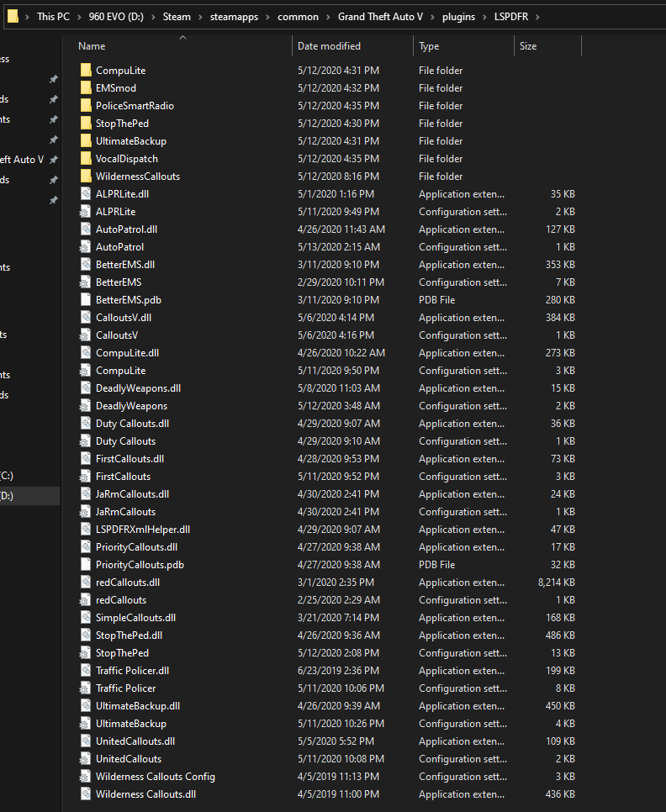The height and width of the screenshot is (812, 666).
Task: Click the UnitedCallouts.dll file icon
Action: click(x=86, y=741)
